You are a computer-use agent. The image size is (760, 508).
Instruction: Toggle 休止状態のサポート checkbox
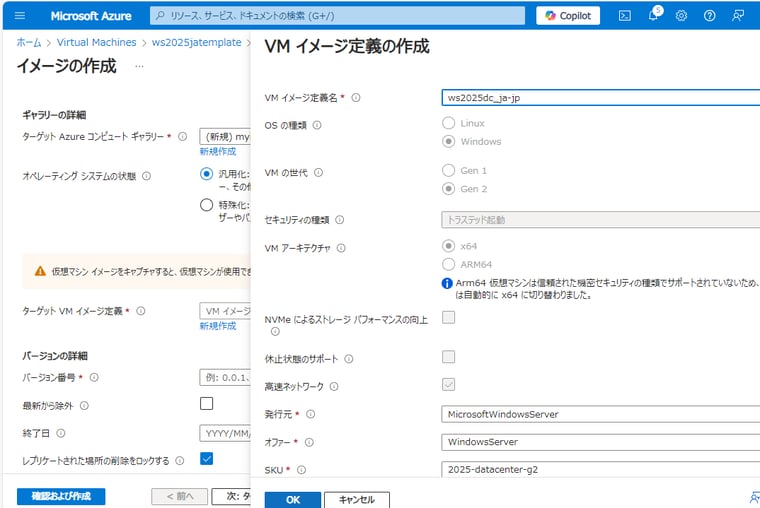[x=449, y=357]
